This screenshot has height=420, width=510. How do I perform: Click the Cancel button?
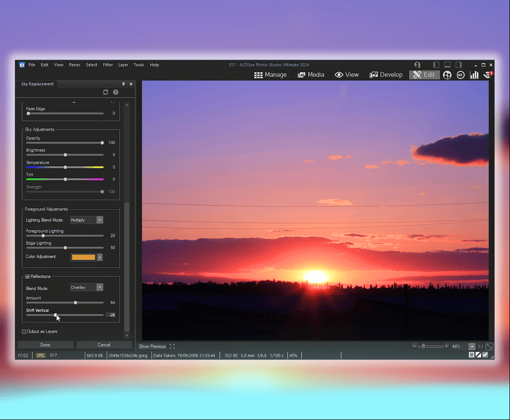click(x=104, y=345)
